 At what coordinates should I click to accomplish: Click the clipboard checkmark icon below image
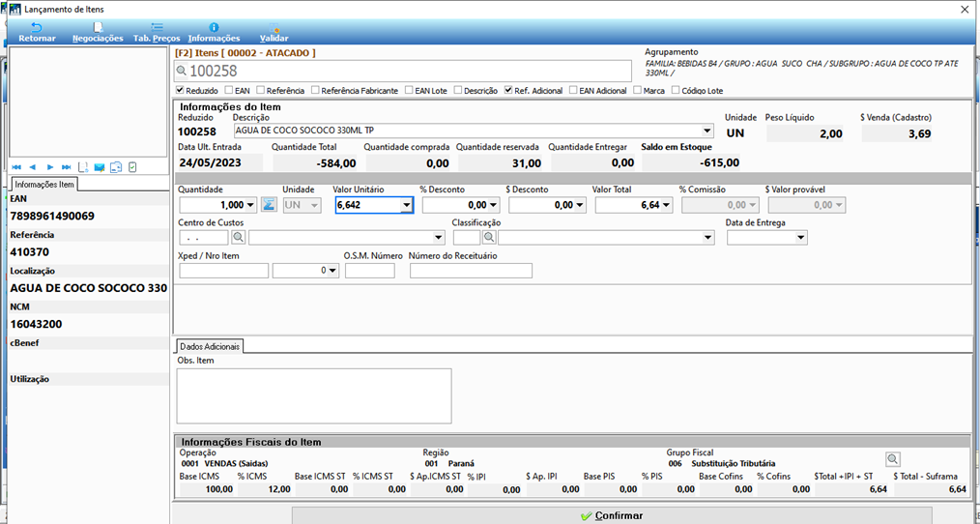point(132,167)
